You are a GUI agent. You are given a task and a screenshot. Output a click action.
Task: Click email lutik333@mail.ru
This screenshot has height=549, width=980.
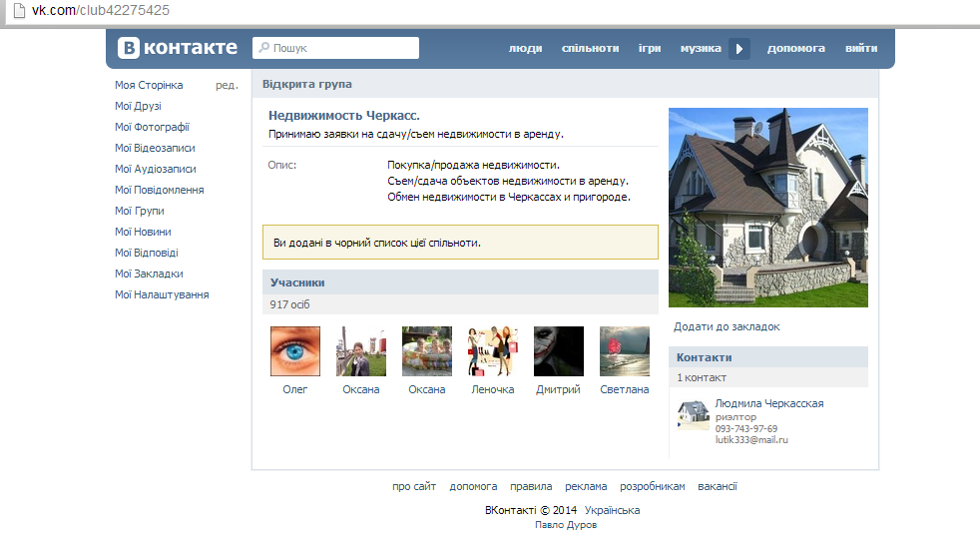point(751,440)
